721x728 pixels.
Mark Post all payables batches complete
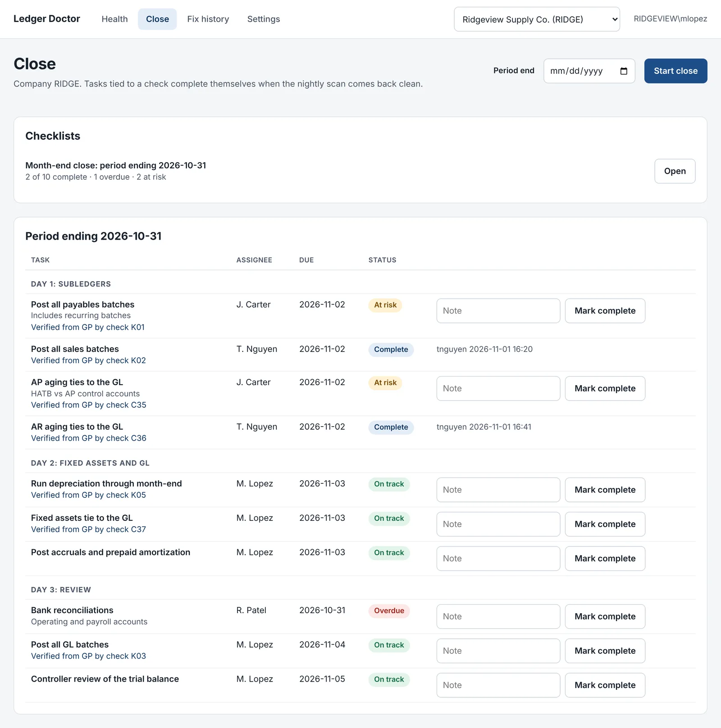pyautogui.click(x=605, y=311)
